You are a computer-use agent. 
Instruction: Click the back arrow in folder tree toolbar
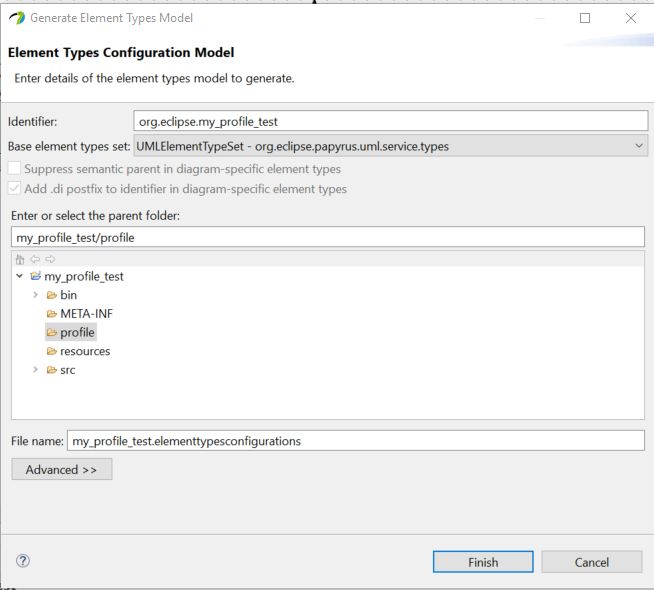tap(35, 259)
